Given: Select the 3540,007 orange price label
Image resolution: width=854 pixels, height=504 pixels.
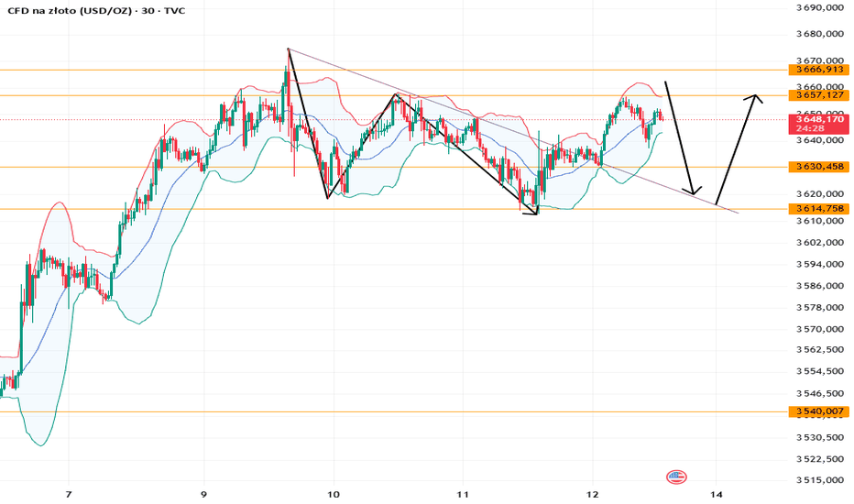Looking at the screenshot, I should point(818,411).
